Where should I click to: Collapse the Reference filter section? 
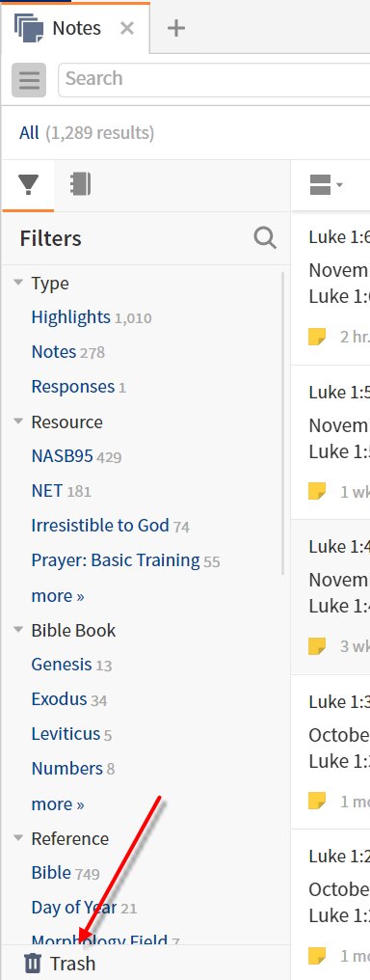18,837
